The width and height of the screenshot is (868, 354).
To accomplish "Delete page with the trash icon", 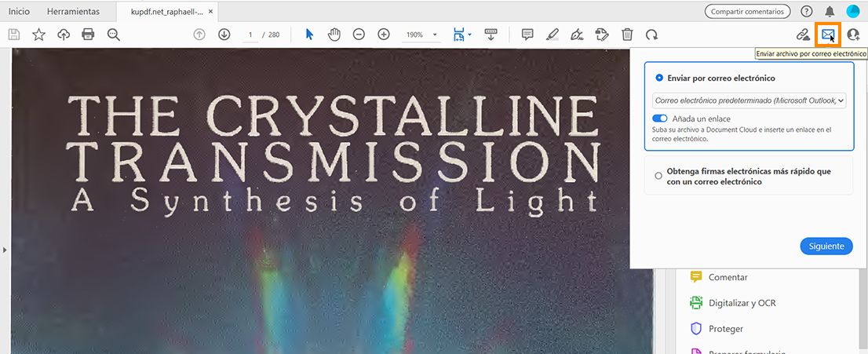I will (x=626, y=35).
